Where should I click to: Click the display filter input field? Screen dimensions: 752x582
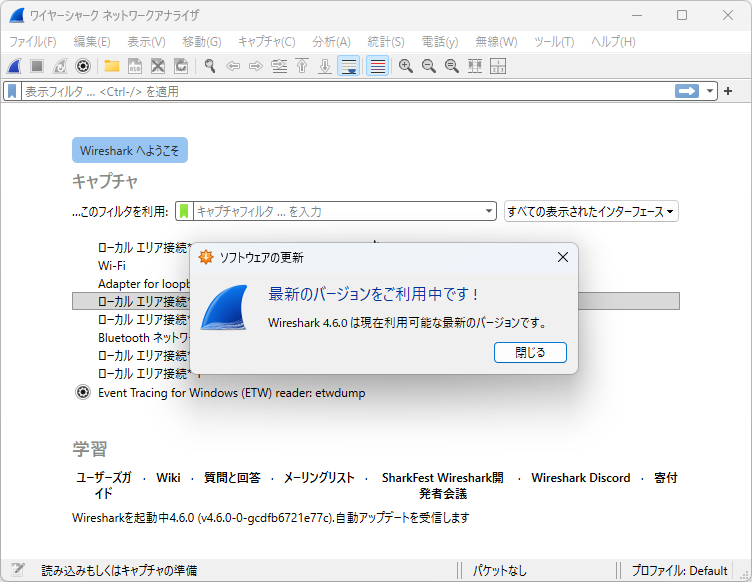coord(348,91)
